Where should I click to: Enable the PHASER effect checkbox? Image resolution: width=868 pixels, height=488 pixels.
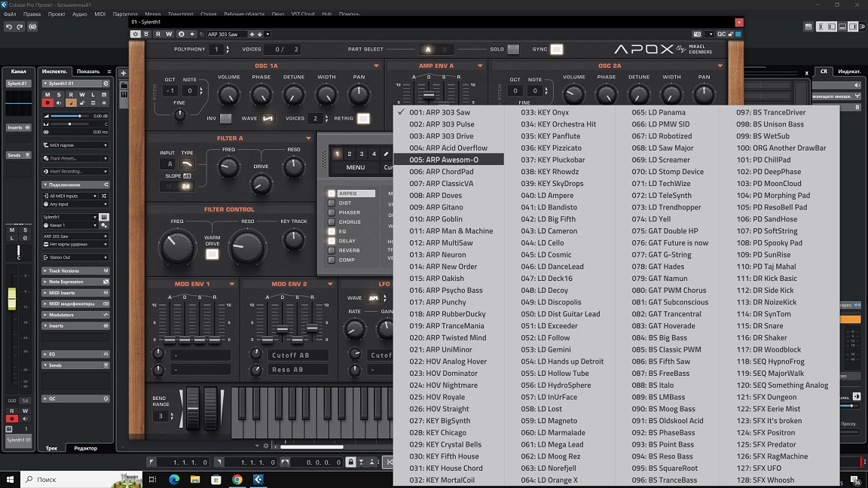click(332, 212)
